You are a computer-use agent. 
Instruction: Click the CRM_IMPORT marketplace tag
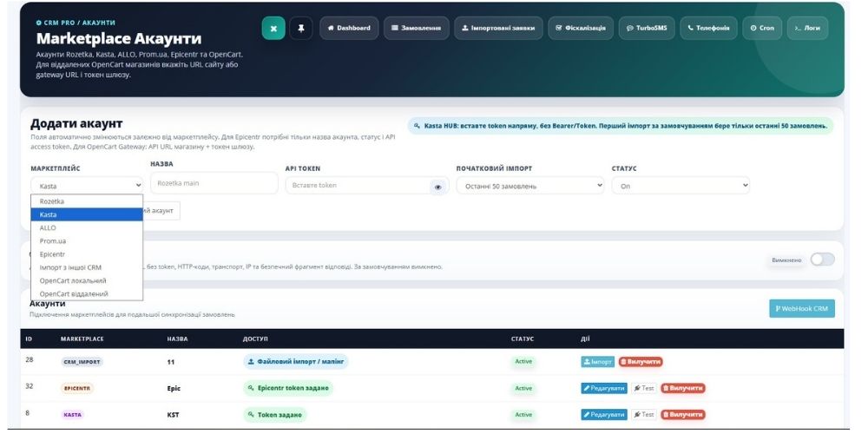click(x=82, y=362)
